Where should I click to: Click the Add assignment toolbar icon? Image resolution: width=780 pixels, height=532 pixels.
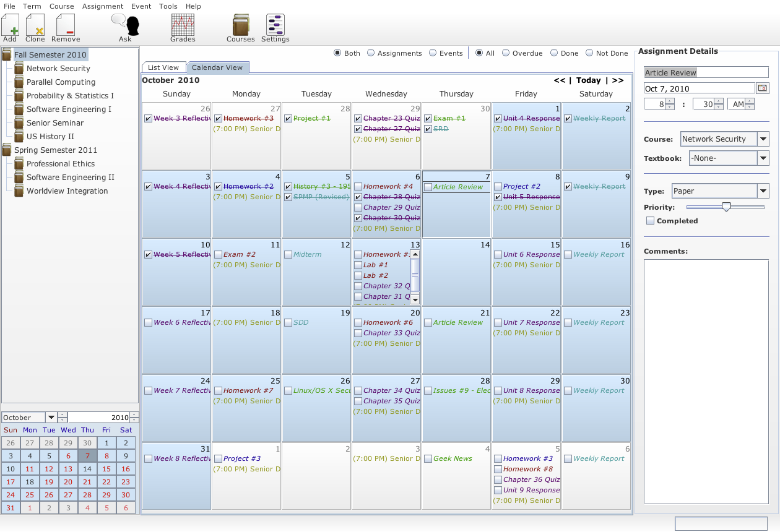[10, 25]
